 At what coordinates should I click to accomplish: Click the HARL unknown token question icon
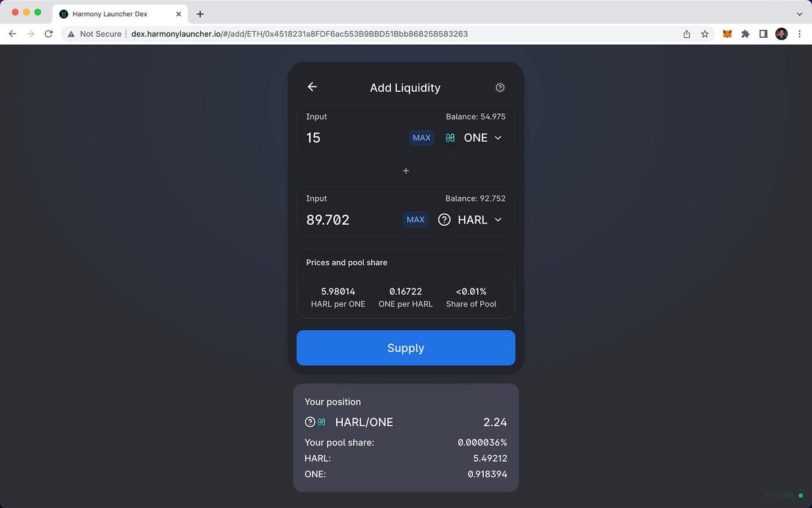point(444,220)
